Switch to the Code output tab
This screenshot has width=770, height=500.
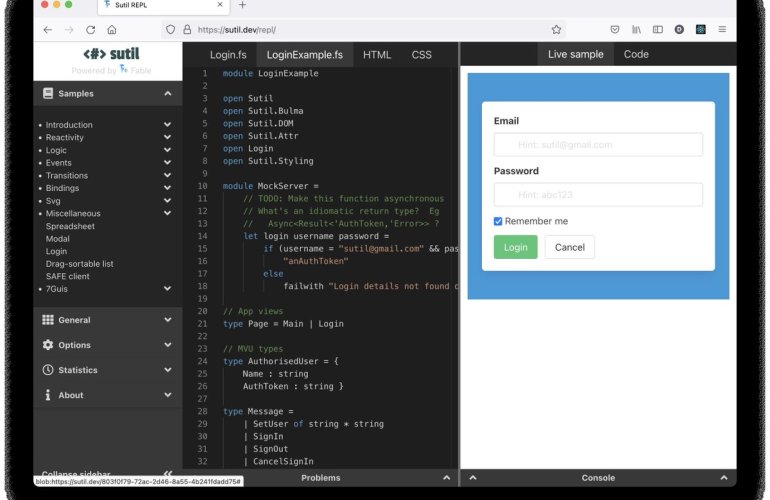click(x=636, y=55)
